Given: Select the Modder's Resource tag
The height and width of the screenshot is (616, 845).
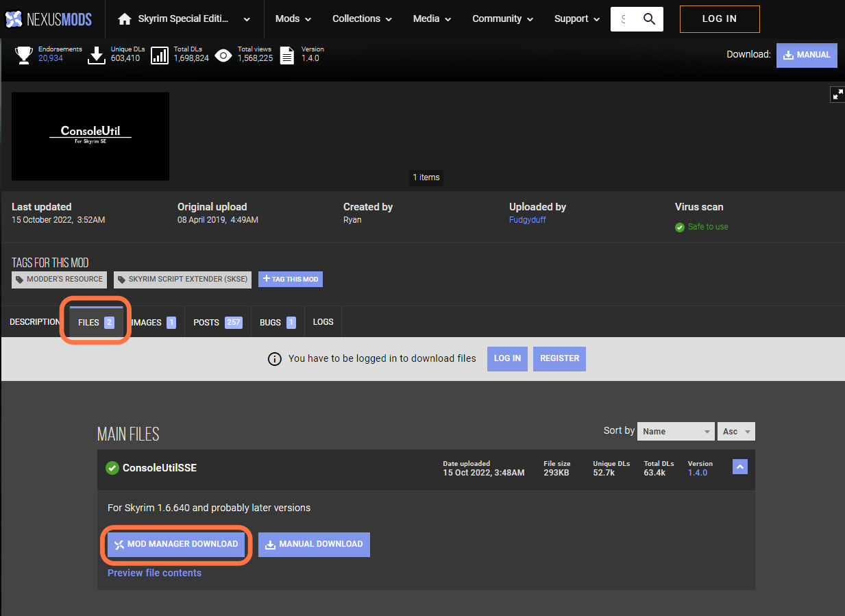Looking at the screenshot, I should pyautogui.click(x=60, y=280).
